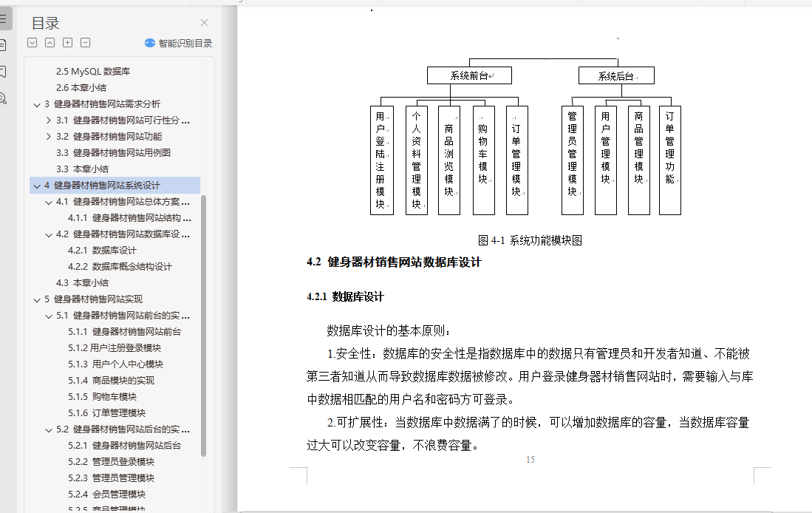Viewport: 812px width, 513px height.
Task: Click the 系统前台 box in diagram
Action: pos(469,75)
